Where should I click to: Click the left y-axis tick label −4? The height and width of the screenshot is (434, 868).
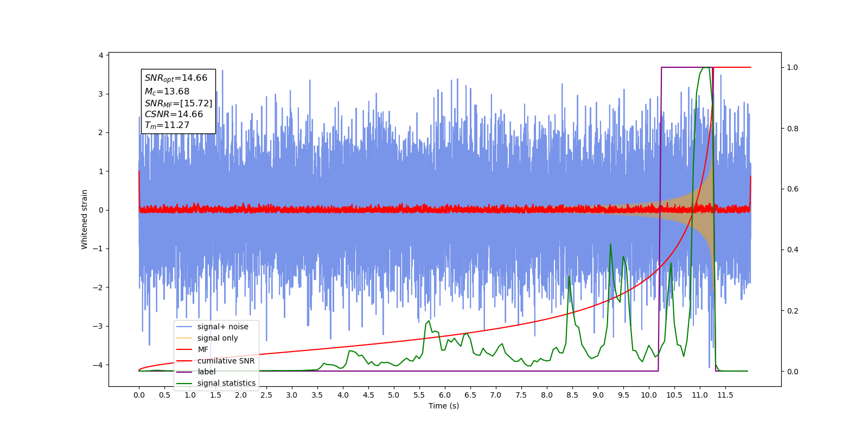coord(99,365)
